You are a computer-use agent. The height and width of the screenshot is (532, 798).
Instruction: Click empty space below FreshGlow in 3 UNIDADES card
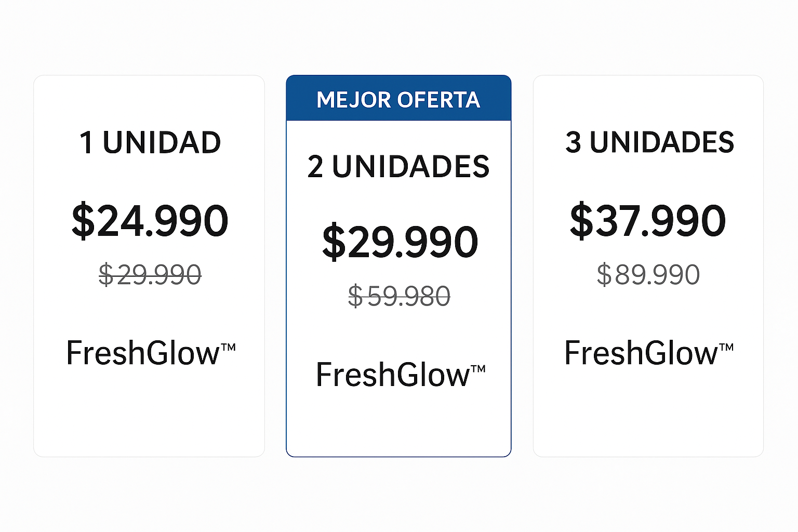point(648,416)
